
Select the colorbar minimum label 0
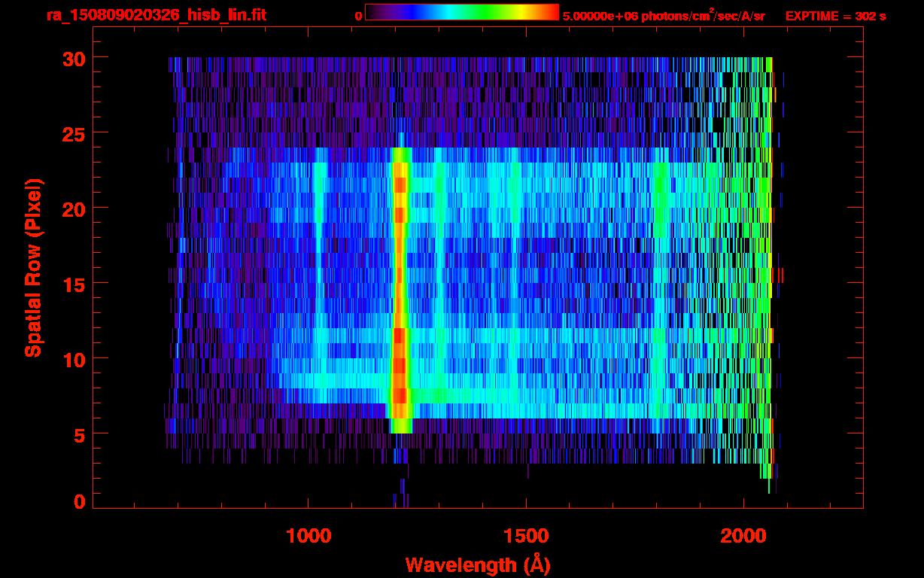(357, 16)
